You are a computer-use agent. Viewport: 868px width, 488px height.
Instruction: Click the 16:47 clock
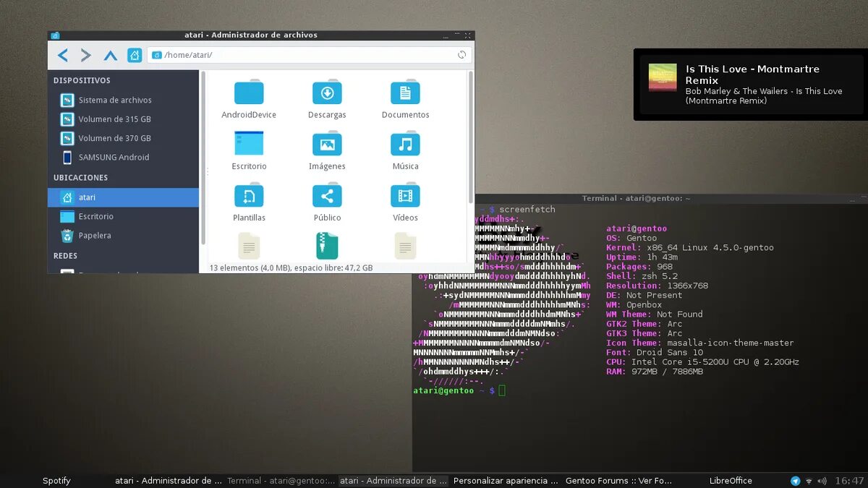click(x=849, y=481)
